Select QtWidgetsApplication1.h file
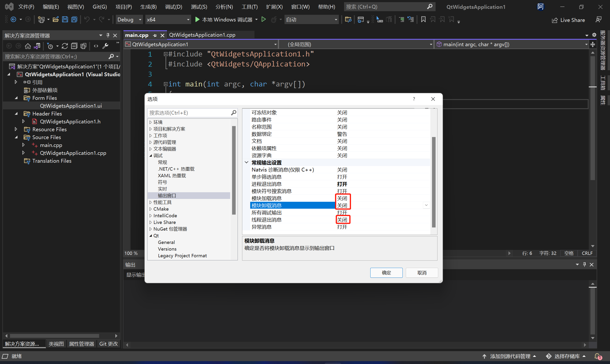Screen dimensions: 610x364 coord(70,121)
